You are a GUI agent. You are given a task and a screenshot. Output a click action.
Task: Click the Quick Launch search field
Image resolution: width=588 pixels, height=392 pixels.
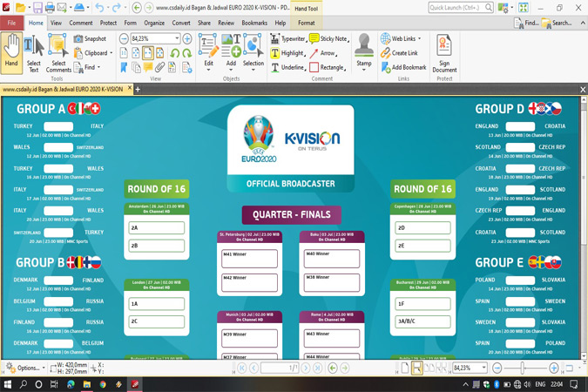pos(461,7)
